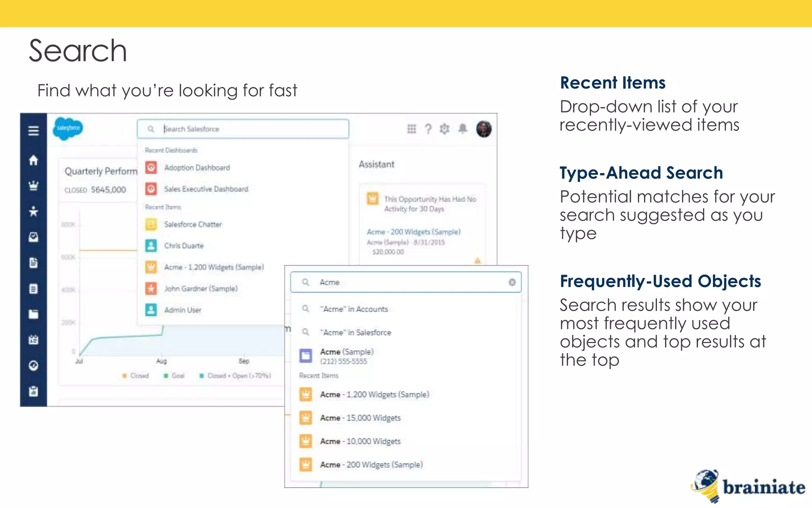Viewport: 812px width, 508px height.
Task: Click the Quarterly Performance heading
Action: click(x=101, y=171)
